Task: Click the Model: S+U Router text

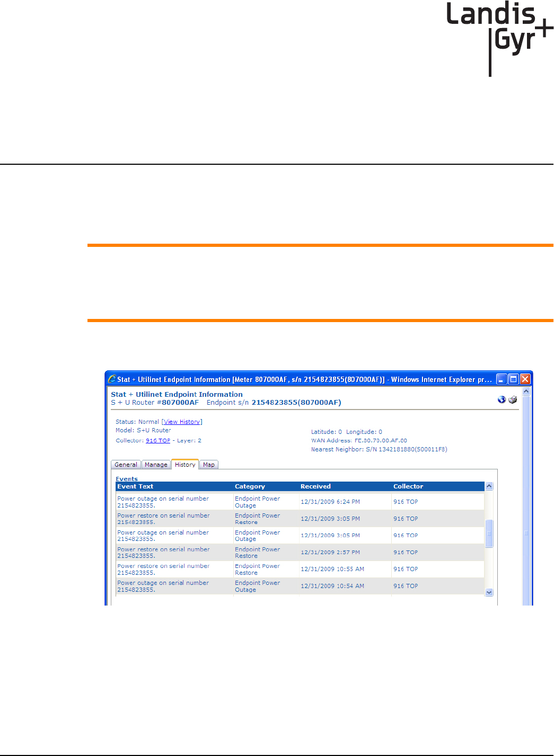Action: tap(143, 430)
